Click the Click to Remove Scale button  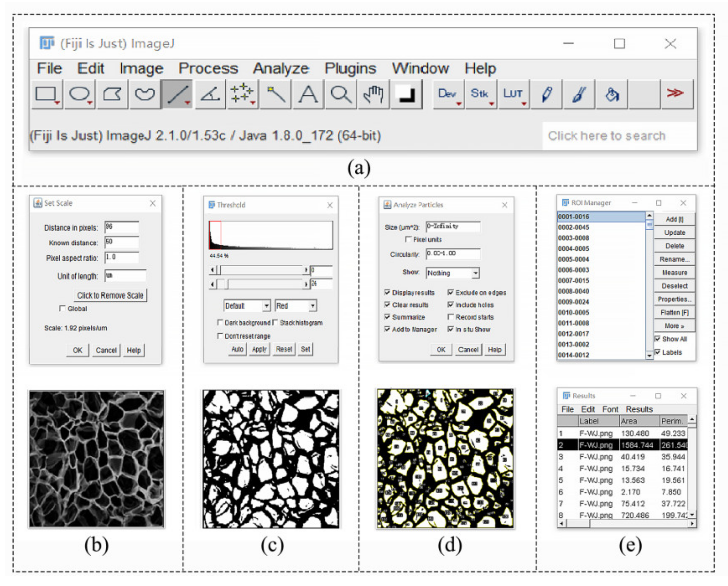click(110, 295)
